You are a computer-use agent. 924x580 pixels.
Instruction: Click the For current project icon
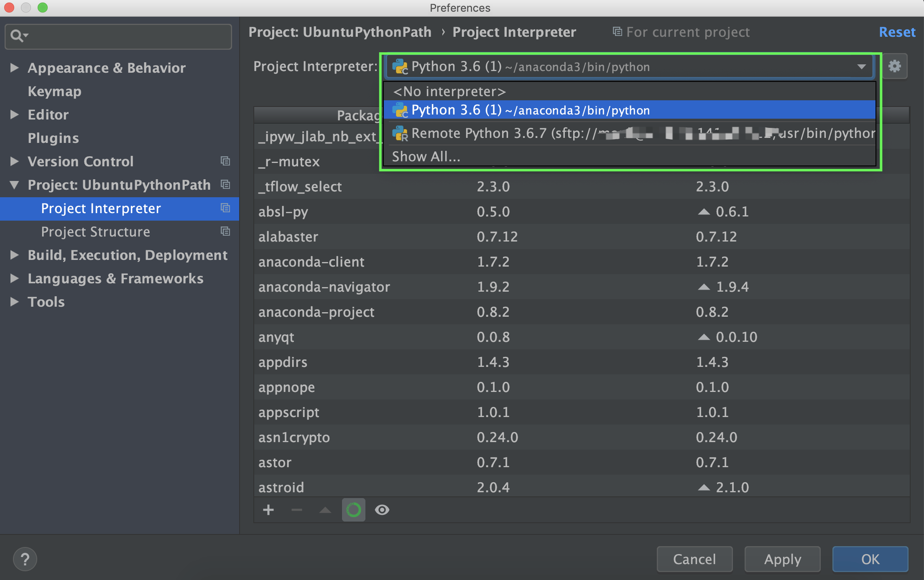pos(617,32)
